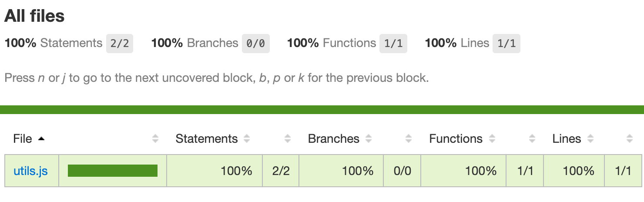Viewport: 644px width, 202px height.
Task: Click the ascending sort arrow beside File
Action: (41, 139)
